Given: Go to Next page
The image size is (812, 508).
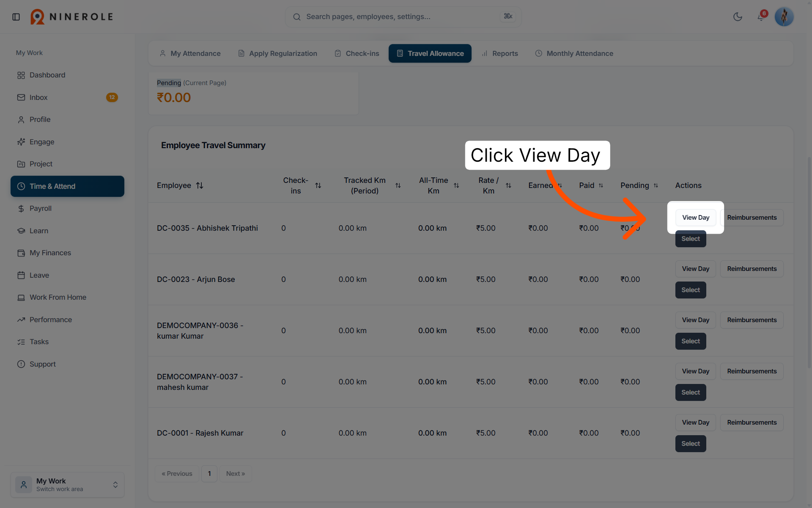Looking at the screenshot, I should [x=236, y=474].
